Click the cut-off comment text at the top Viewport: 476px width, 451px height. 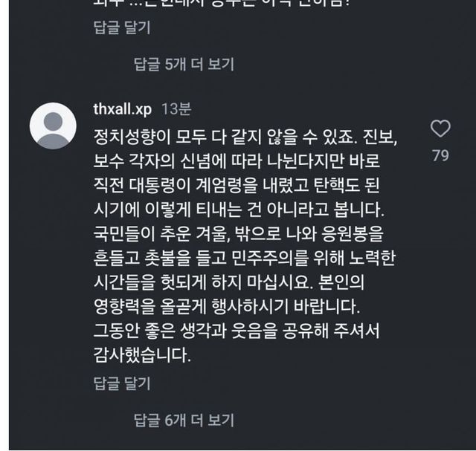[x=223, y=4]
